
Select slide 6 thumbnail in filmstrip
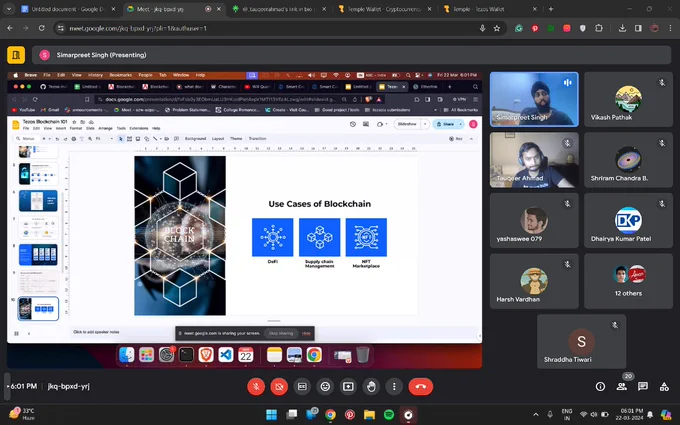[x=38, y=201]
